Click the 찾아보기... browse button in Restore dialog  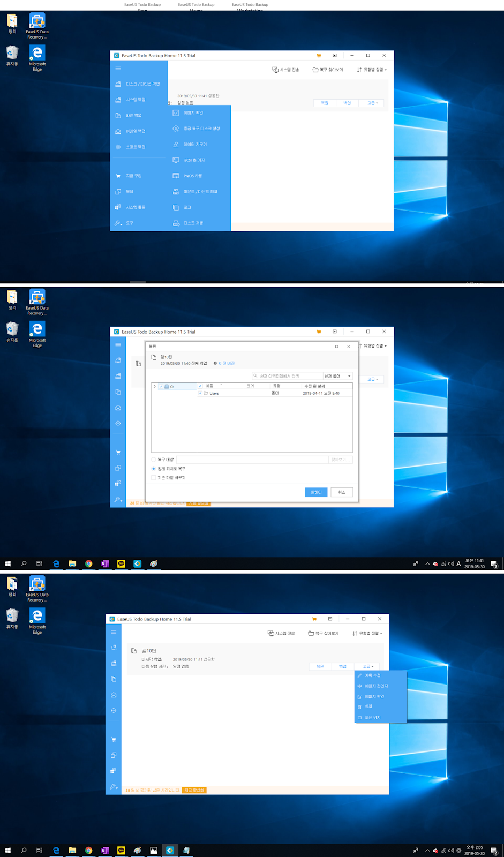point(340,460)
